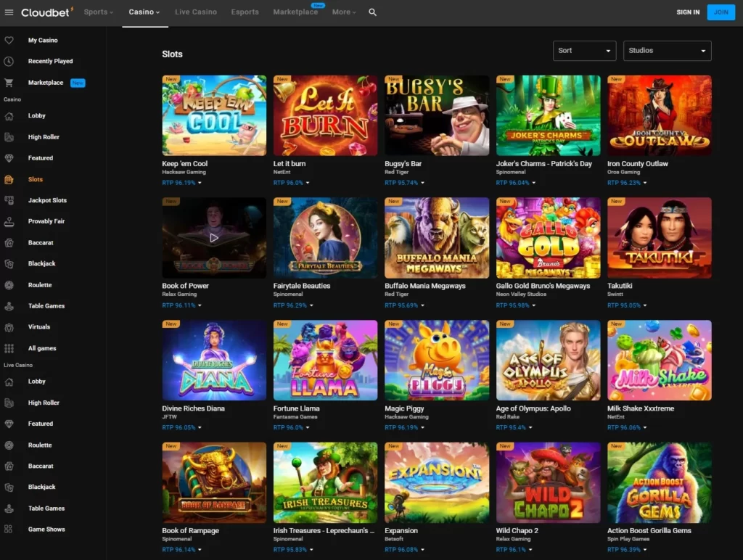Screen dimensions: 743x560
Task: Click the JOIN button
Action: pos(721,12)
